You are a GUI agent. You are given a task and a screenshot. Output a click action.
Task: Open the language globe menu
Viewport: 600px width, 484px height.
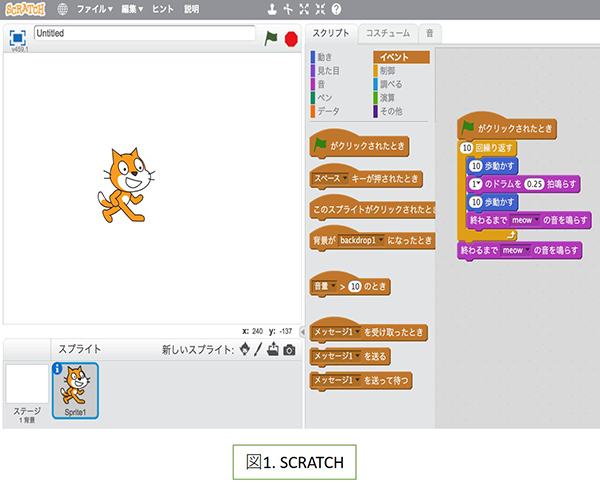pyautogui.click(x=62, y=9)
